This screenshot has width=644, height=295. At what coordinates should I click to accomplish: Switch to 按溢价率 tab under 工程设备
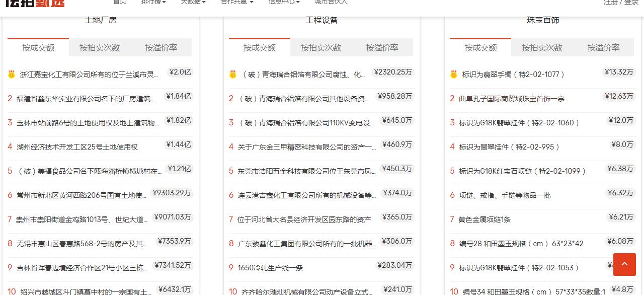[x=382, y=48]
